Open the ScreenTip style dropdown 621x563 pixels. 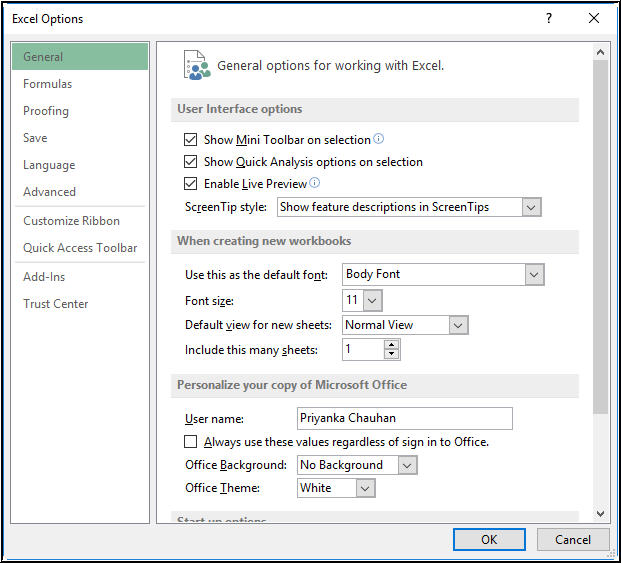click(x=531, y=207)
